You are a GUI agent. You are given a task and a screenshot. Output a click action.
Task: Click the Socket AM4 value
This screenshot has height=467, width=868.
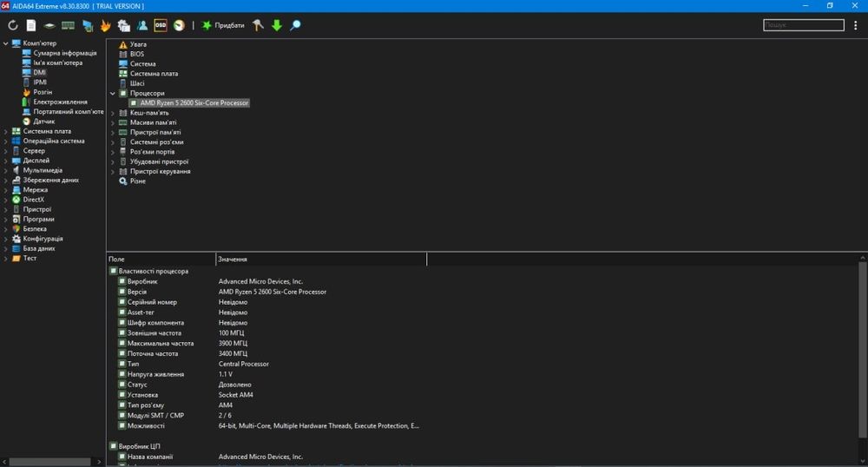pos(236,395)
